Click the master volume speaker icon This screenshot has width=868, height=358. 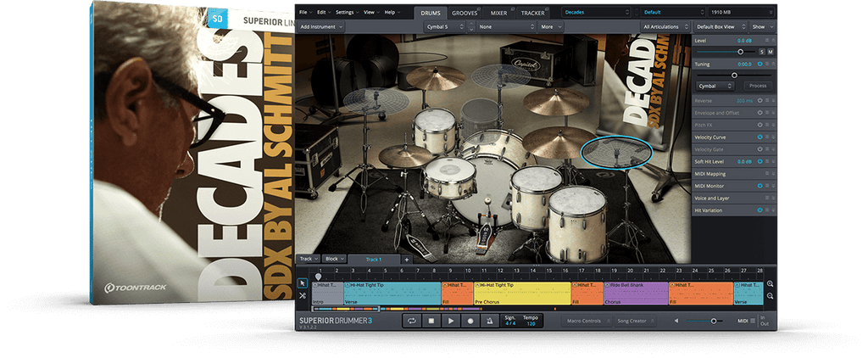pyautogui.click(x=676, y=321)
